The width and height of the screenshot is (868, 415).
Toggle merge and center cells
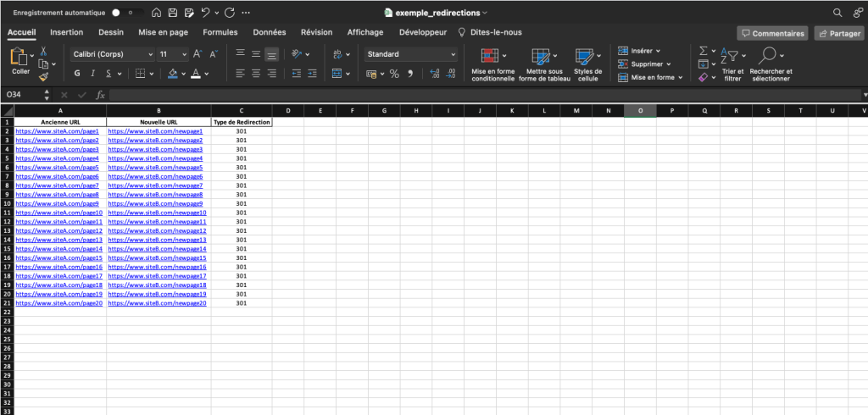point(337,73)
